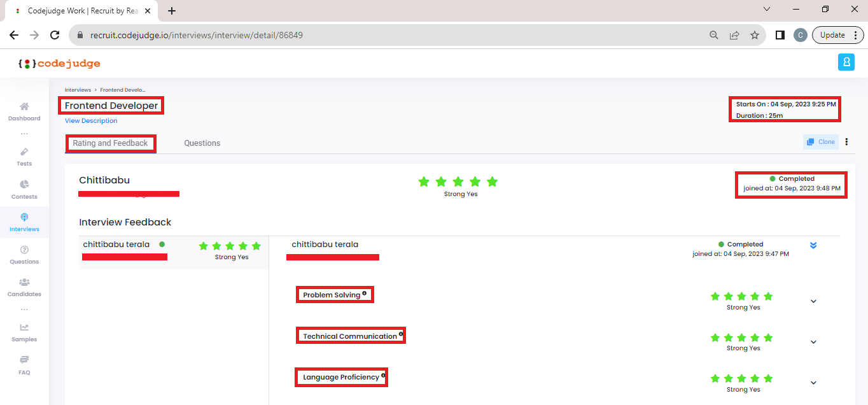The image size is (868, 405).
Task: Expand the Technical Communication section chevron
Action: tap(813, 342)
